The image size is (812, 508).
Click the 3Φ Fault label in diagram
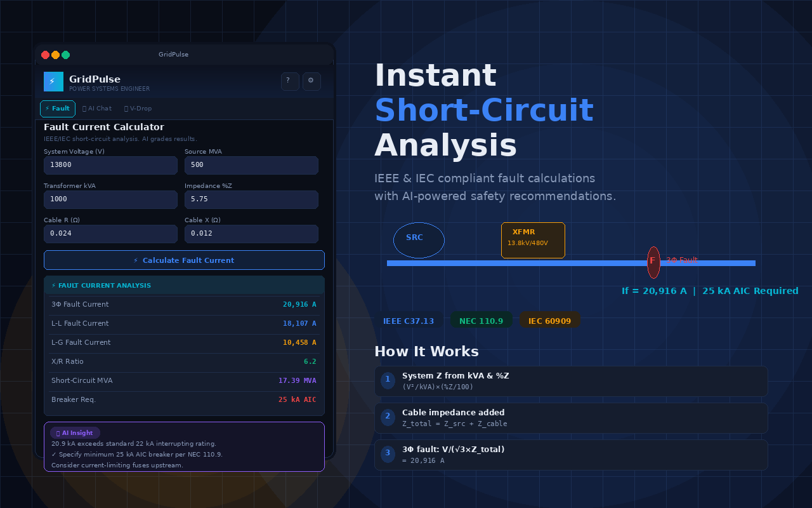pyautogui.click(x=682, y=260)
